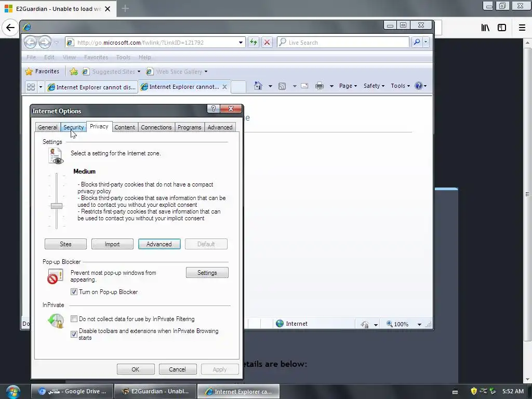
Task: Open the Favorites star button
Action: 43,71
